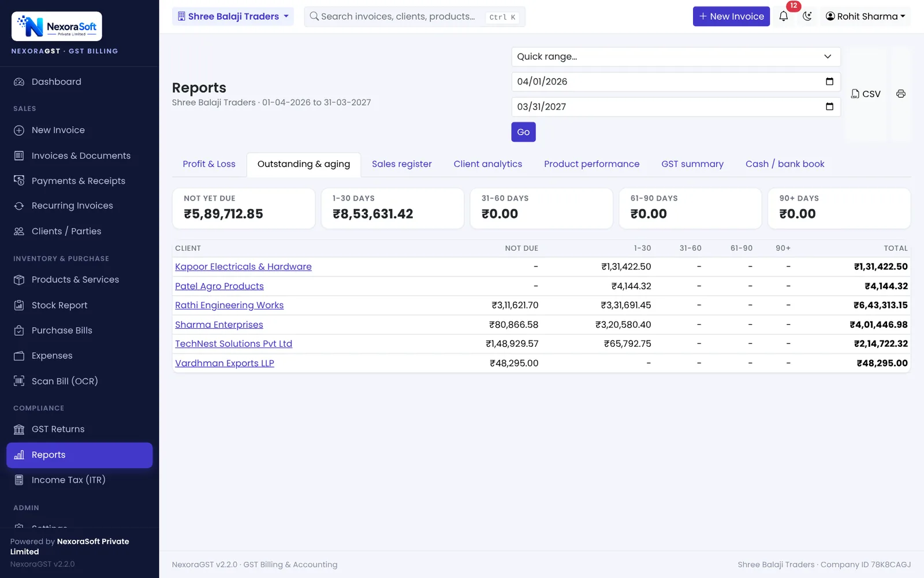The width and height of the screenshot is (924, 578).
Task: Go to Invoices & Documents
Action: coord(80,155)
